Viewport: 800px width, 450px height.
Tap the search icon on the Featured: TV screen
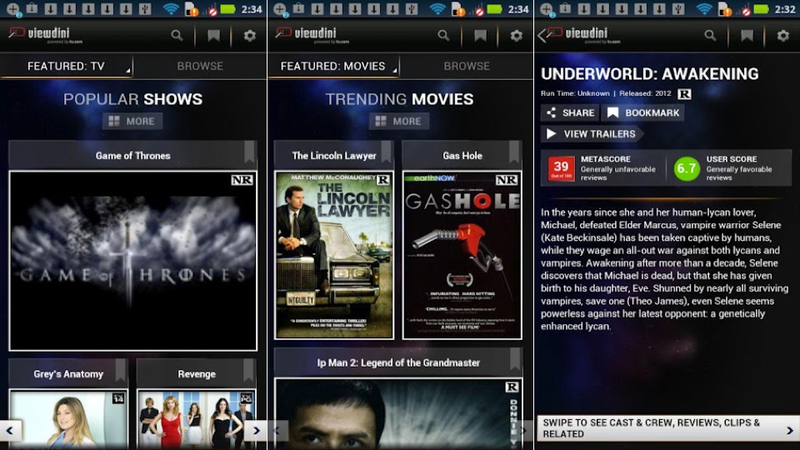coord(177,35)
